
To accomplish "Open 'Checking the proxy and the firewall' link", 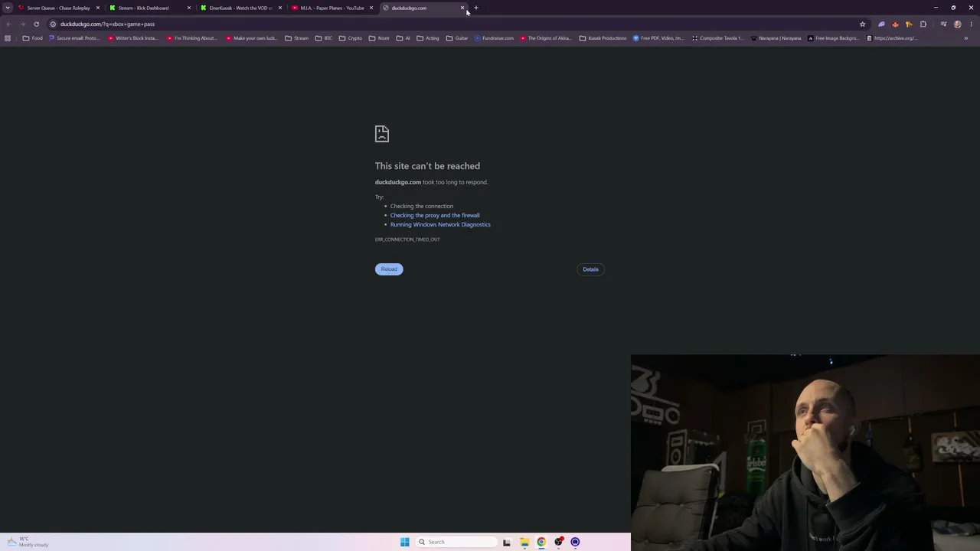I will [x=435, y=215].
